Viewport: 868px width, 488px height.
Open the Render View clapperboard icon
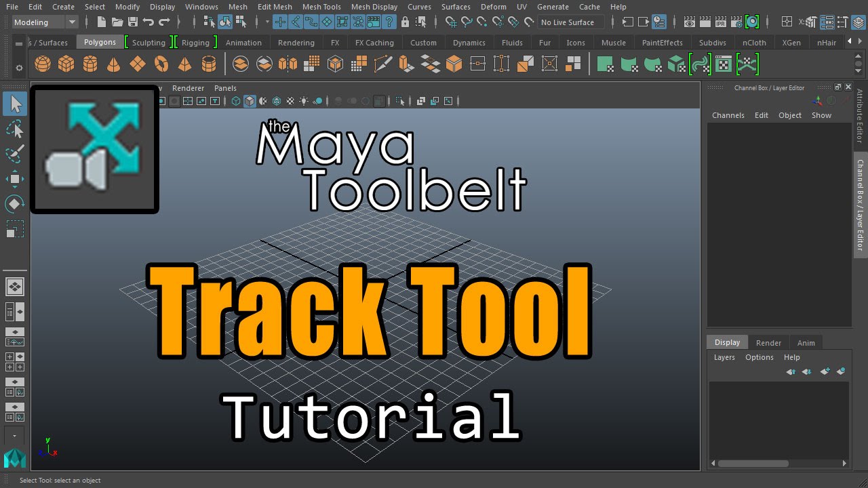click(x=689, y=22)
